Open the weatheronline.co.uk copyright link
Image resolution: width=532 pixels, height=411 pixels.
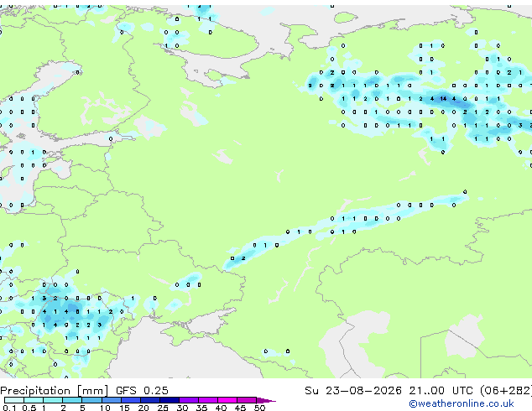pyautogui.click(x=462, y=403)
